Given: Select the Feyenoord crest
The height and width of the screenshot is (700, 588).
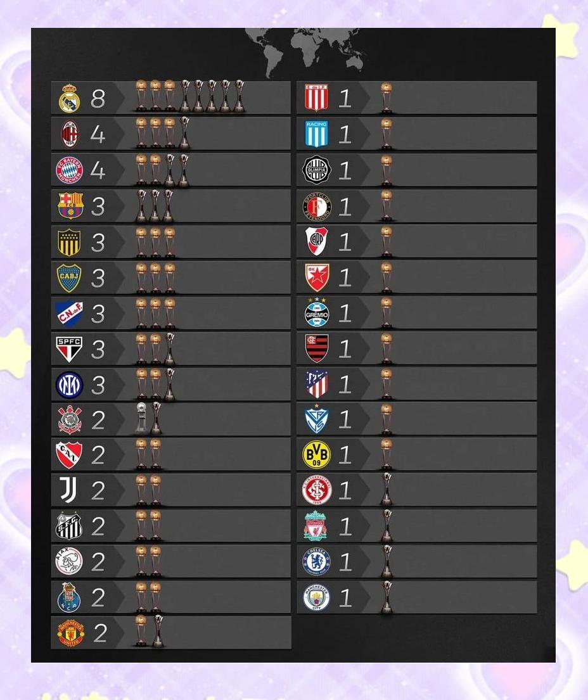Looking at the screenshot, I should click(317, 207).
